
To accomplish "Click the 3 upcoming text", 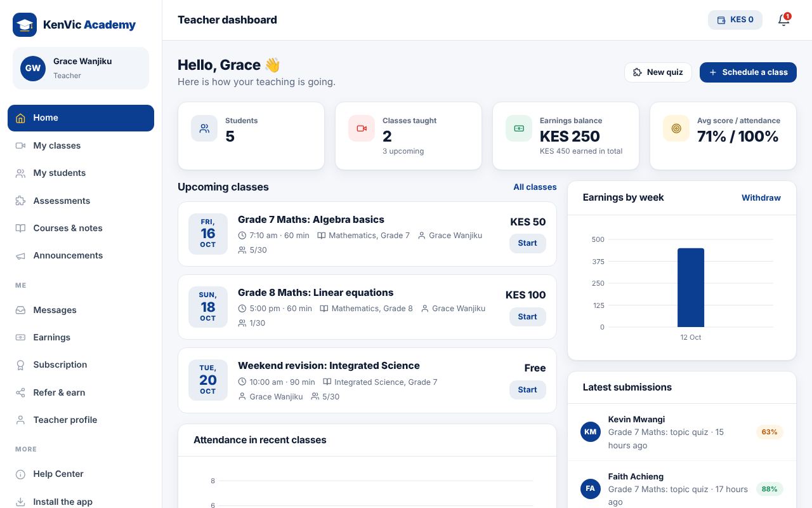I will point(403,151).
